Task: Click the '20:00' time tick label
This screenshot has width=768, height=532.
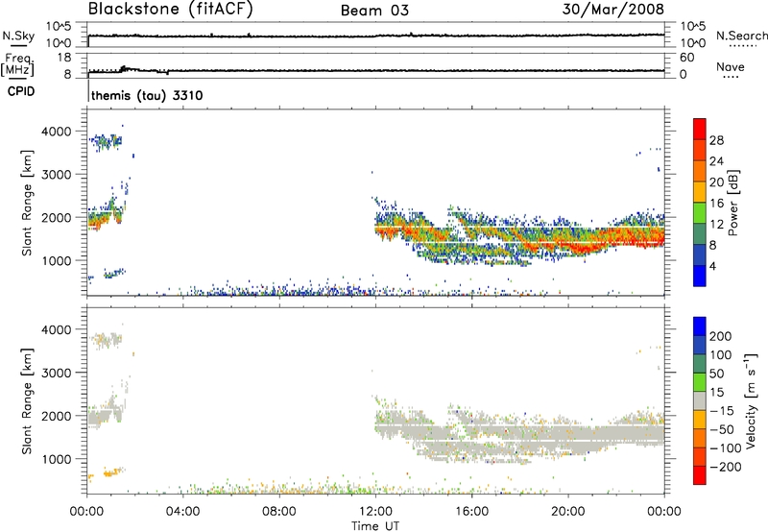Action: coord(567,512)
